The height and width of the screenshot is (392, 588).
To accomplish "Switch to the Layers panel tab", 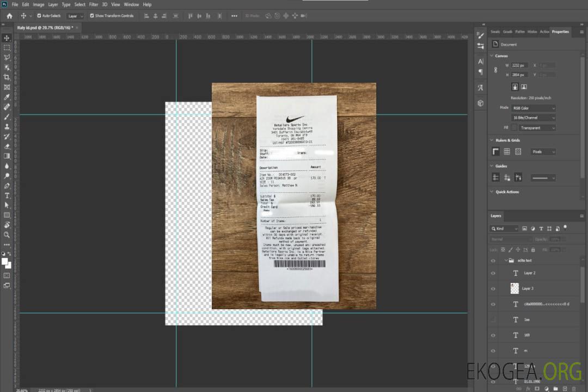I will pos(496,216).
